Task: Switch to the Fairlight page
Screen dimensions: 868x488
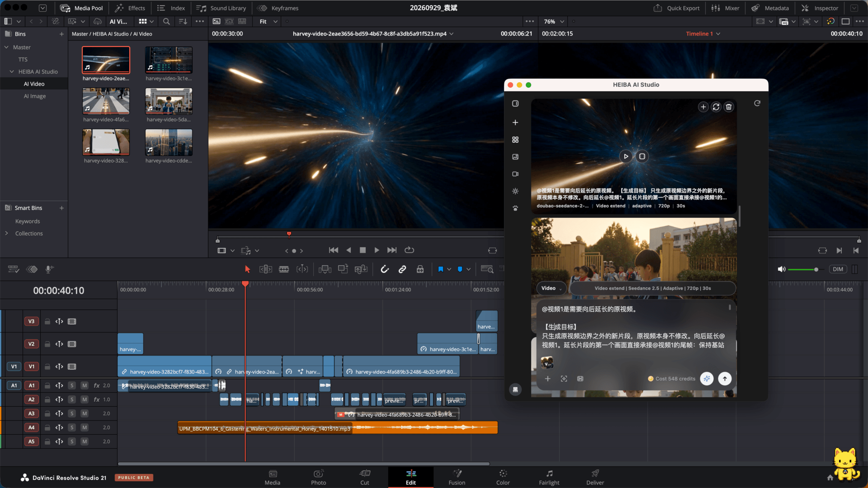Action: [549, 477]
